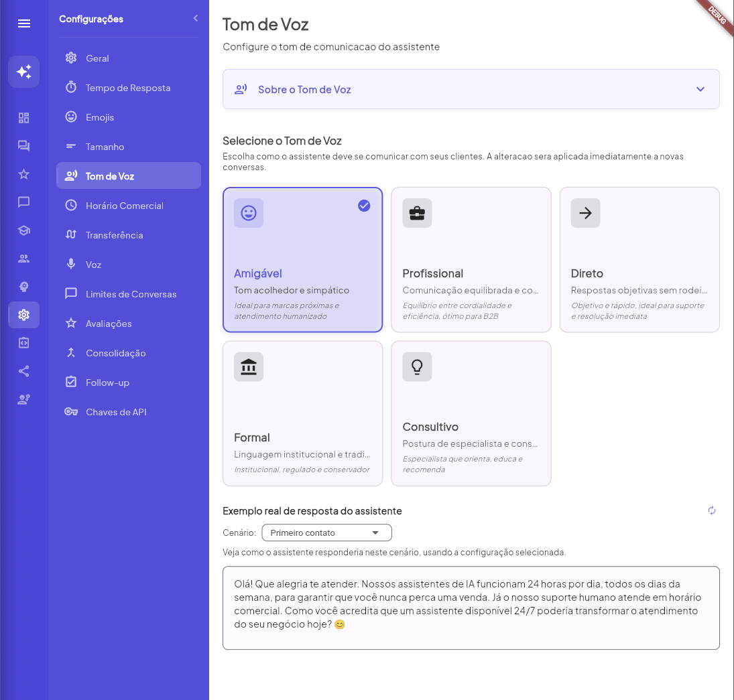Refresh the example response with the reload icon

point(712,511)
